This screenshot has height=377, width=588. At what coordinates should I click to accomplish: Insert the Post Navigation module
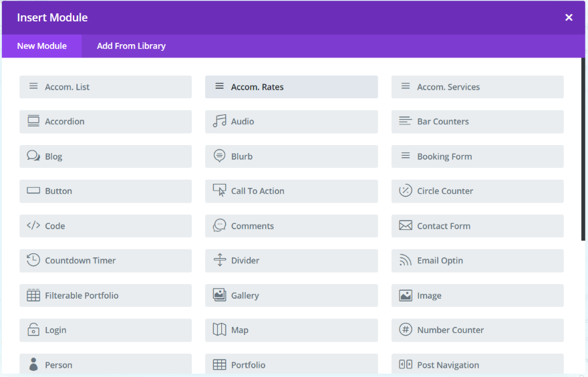point(477,364)
